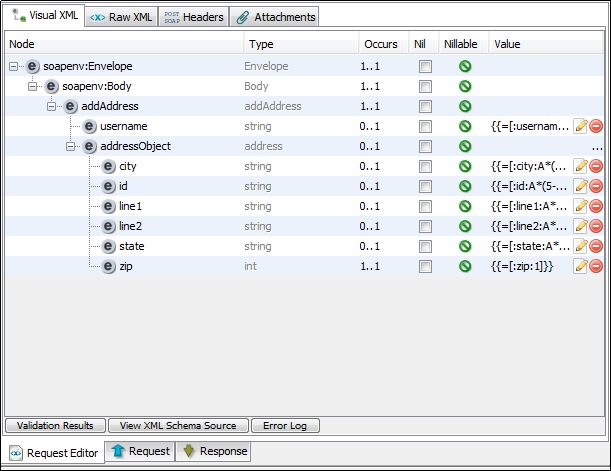The height and width of the screenshot is (471, 611).
Task: Click the Nillable column header
Action: [x=463, y=44]
